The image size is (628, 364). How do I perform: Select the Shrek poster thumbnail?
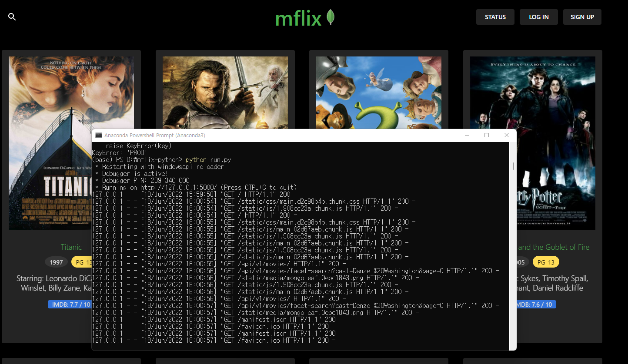pos(379,93)
